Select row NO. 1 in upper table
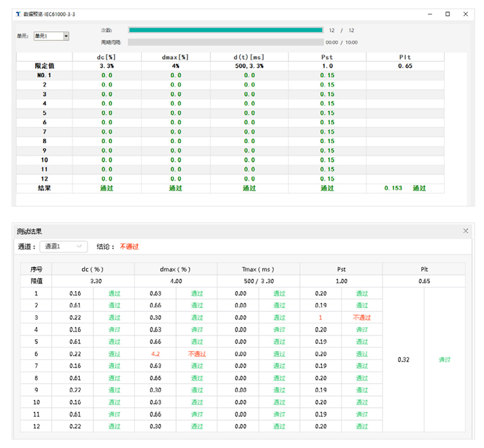The image size is (484, 448). pos(230,75)
